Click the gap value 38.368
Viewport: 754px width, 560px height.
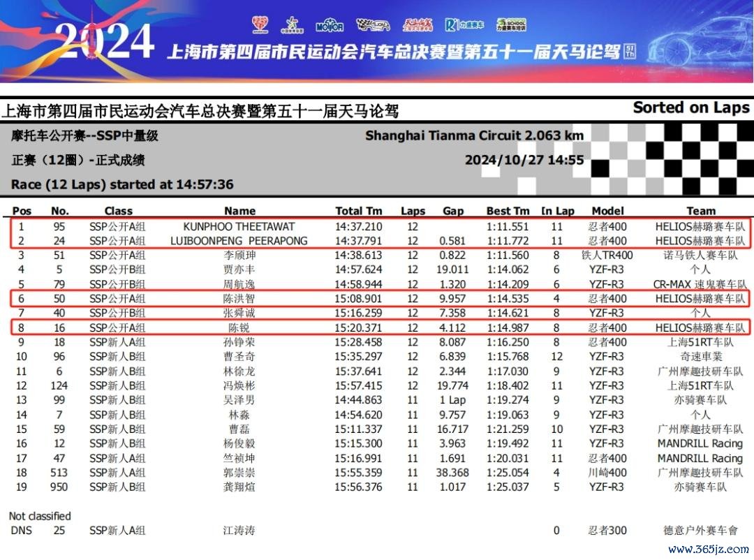pos(452,473)
